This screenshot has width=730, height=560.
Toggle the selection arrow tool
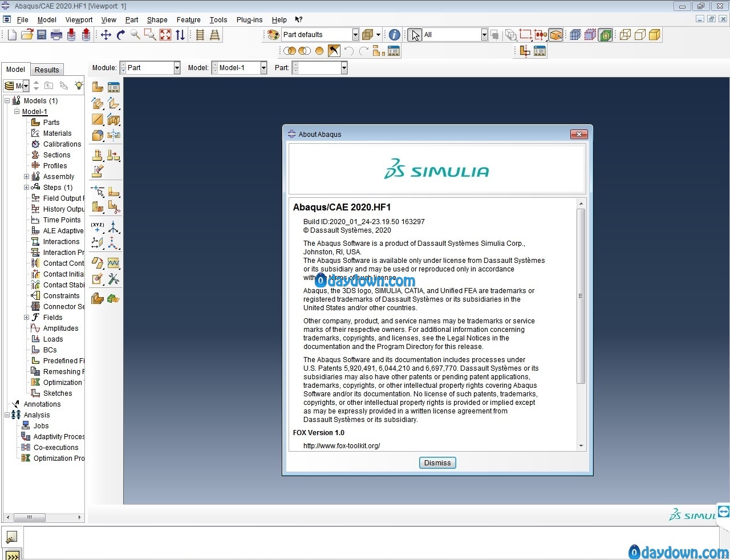415,35
